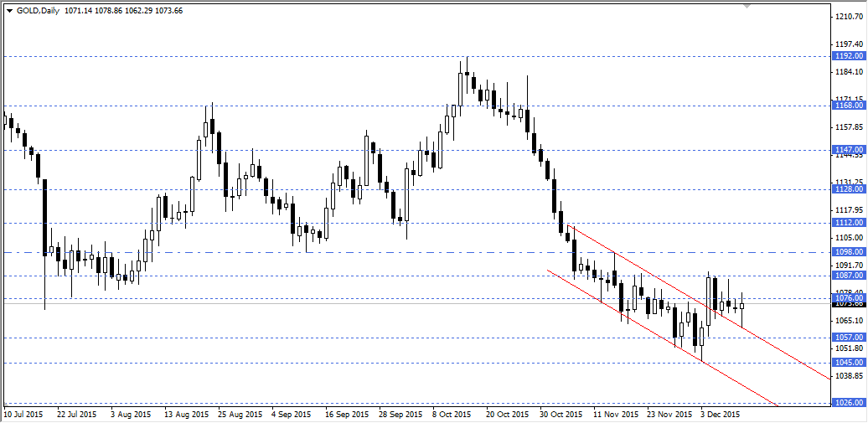Click the 3 Dec 2015 date label
The width and height of the screenshot is (868, 423).
721,414
